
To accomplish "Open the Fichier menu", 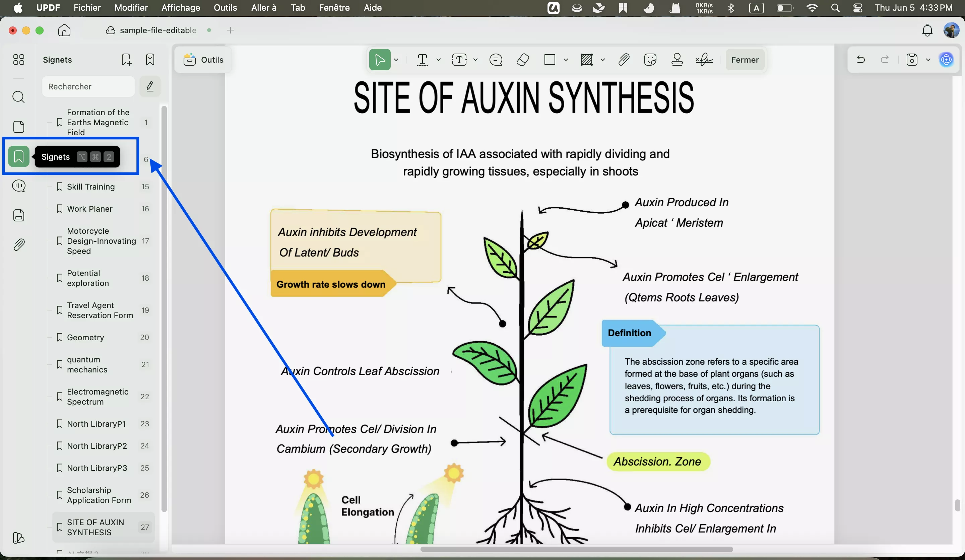I will 87,8.
